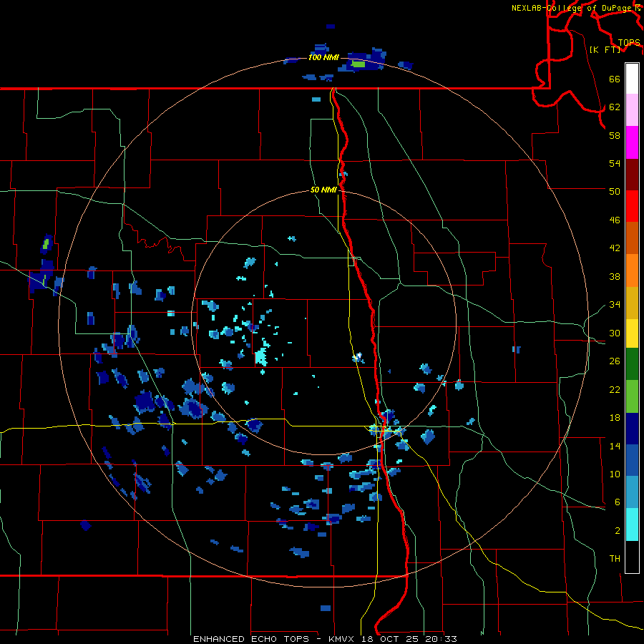The height and width of the screenshot is (644, 644).
Task: Click the "TOPS" legend heading
Action: point(629,43)
